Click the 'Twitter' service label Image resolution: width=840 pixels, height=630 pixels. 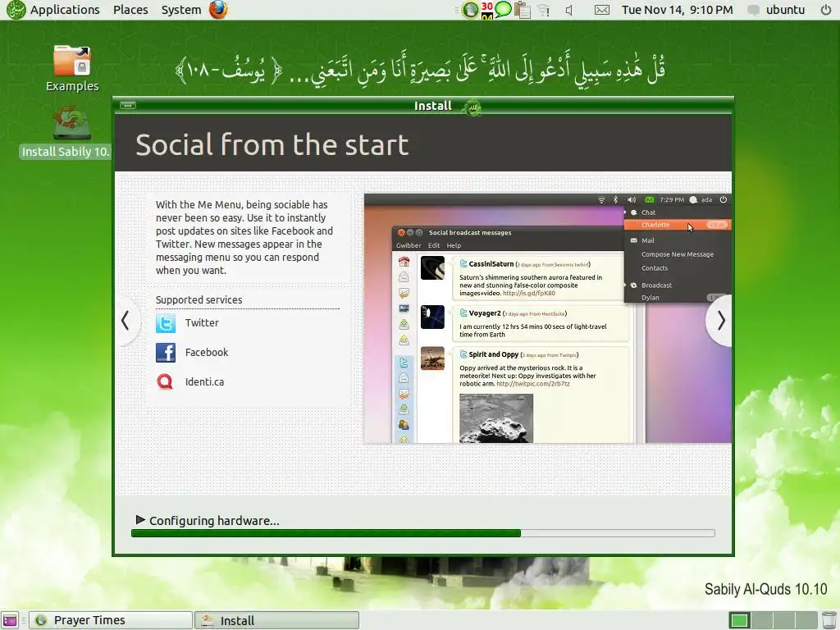(x=202, y=323)
